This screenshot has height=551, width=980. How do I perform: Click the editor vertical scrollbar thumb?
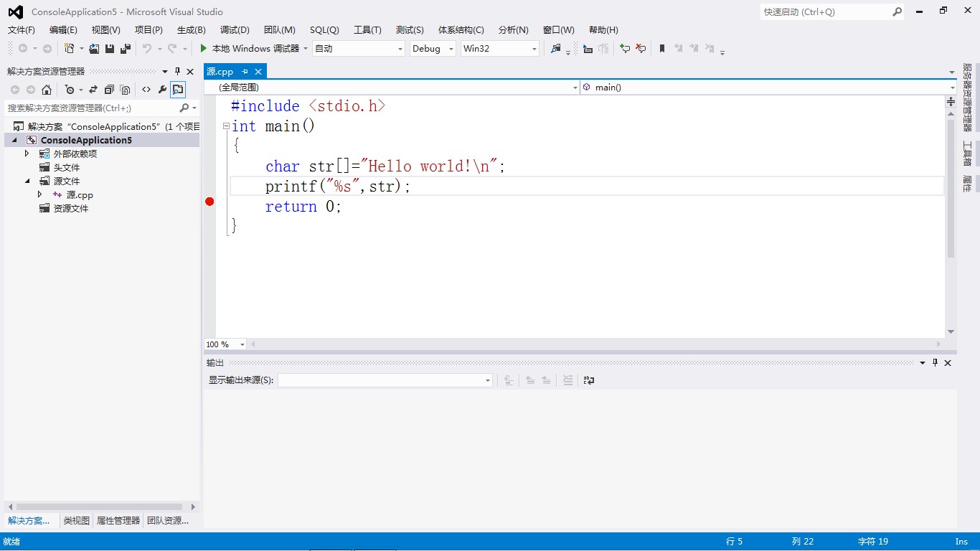[951, 188]
